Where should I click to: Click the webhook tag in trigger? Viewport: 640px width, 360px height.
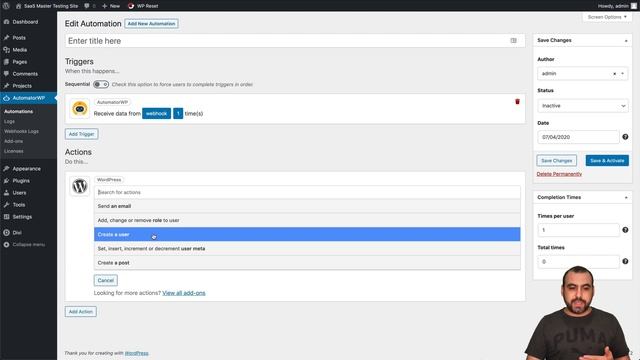(x=156, y=113)
